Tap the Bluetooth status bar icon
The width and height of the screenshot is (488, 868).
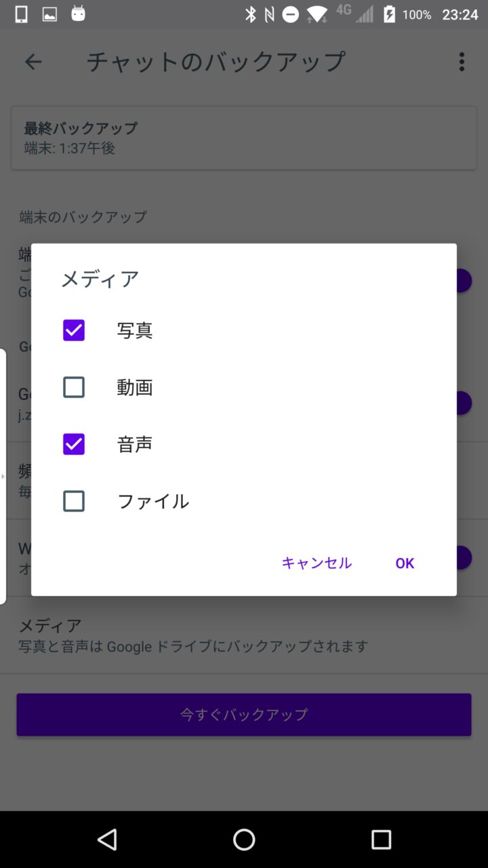click(251, 14)
